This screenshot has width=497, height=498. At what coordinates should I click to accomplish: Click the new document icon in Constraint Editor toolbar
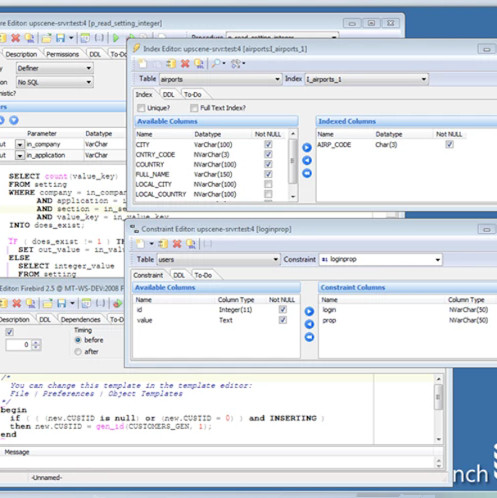click(x=141, y=244)
